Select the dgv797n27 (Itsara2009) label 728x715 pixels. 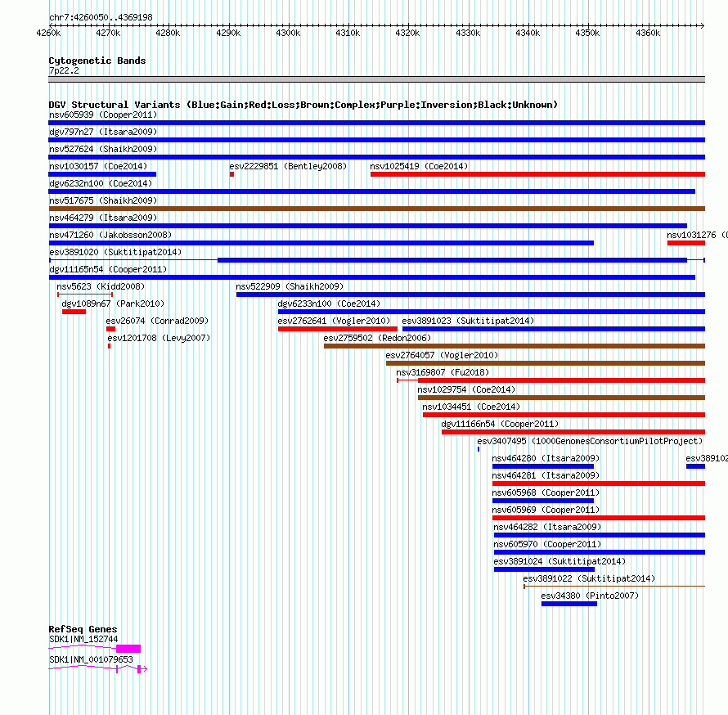coord(103,132)
